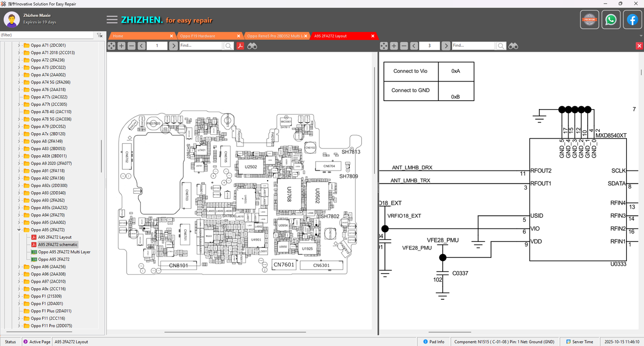The height and width of the screenshot is (346, 644).
Task: Click the search magnifier in the layout viewer
Action: (229, 46)
